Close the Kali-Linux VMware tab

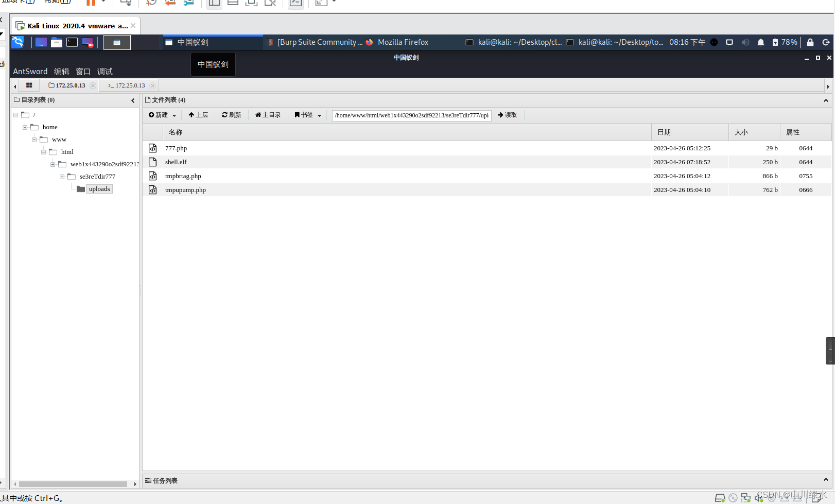tap(133, 25)
